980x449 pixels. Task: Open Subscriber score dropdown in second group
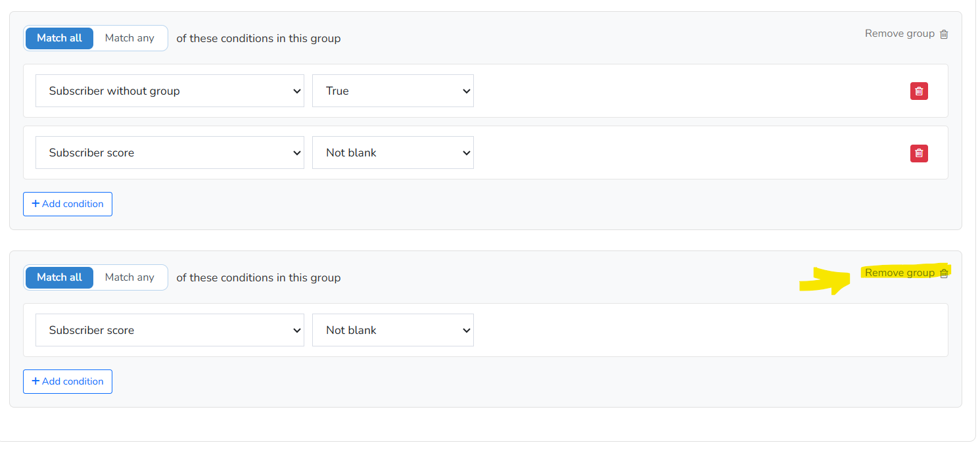click(x=170, y=330)
